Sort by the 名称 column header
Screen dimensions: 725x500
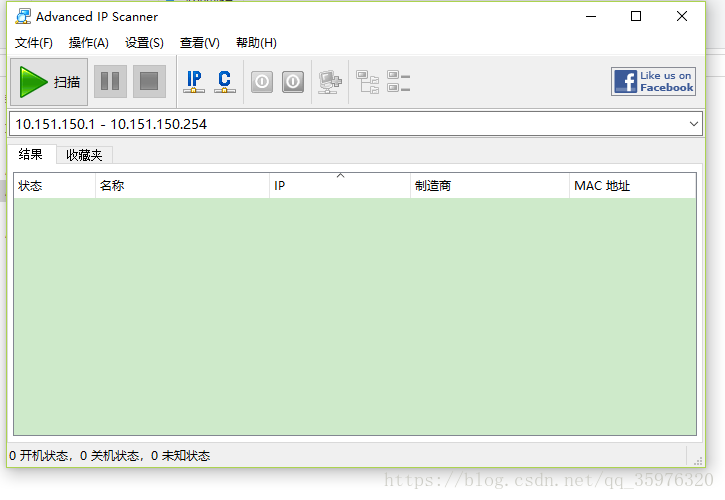(182, 185)
